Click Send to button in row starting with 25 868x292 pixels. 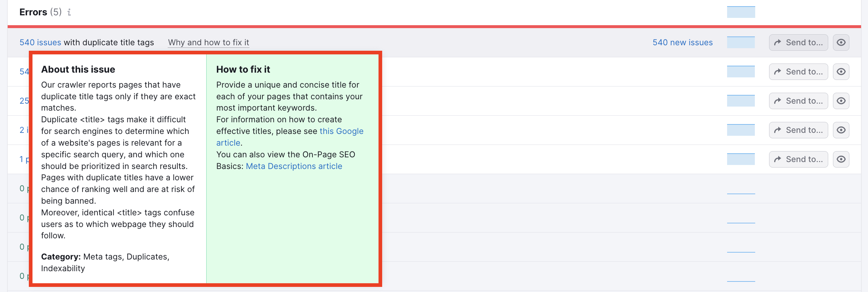[798, 101]
